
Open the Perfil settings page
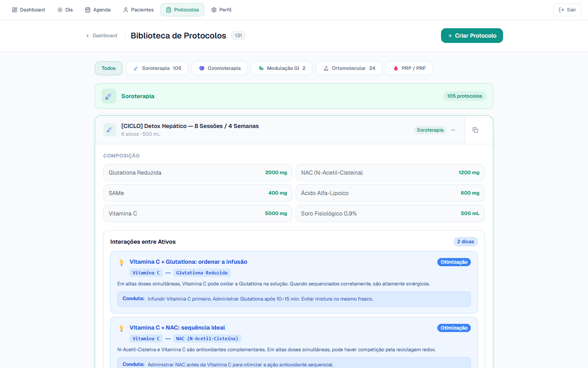coord(221,10)
